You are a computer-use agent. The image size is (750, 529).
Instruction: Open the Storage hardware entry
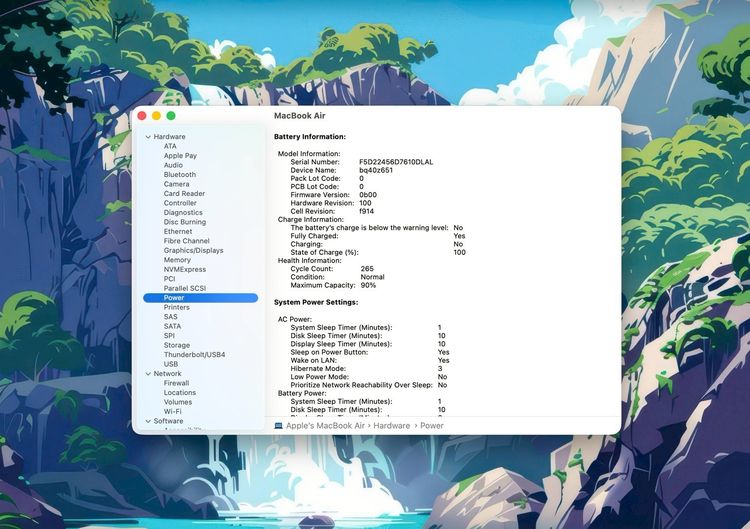pos(177,345)
